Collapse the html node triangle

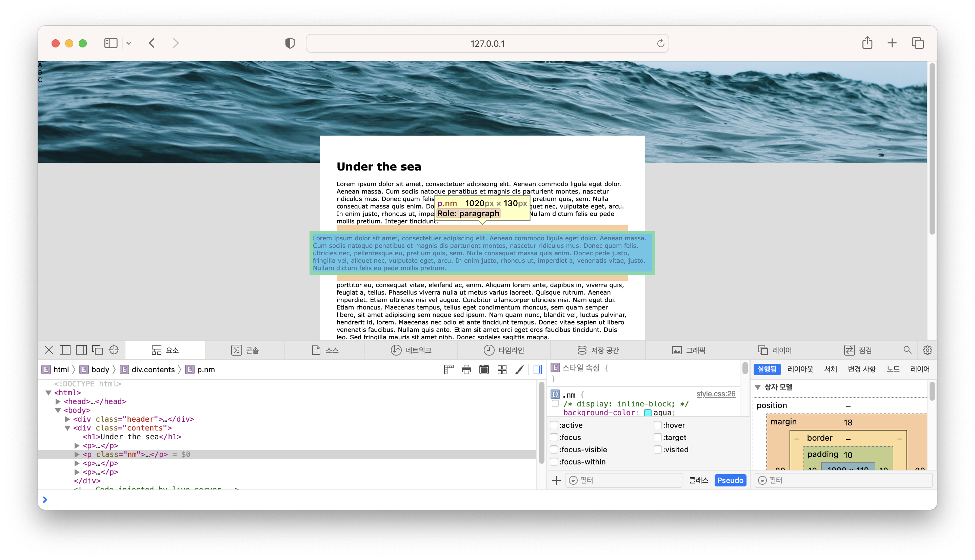tap(48, 393)
